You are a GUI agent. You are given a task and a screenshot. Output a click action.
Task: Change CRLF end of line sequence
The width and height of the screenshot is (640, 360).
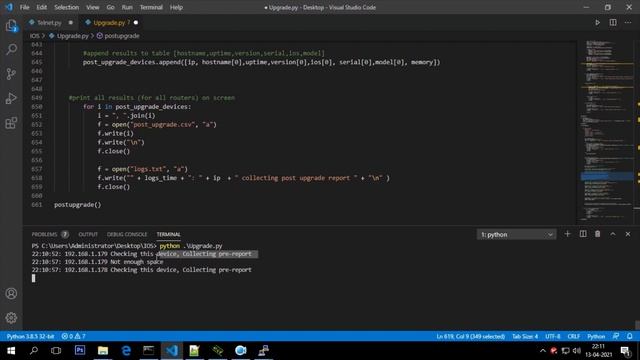coord(573,336)
